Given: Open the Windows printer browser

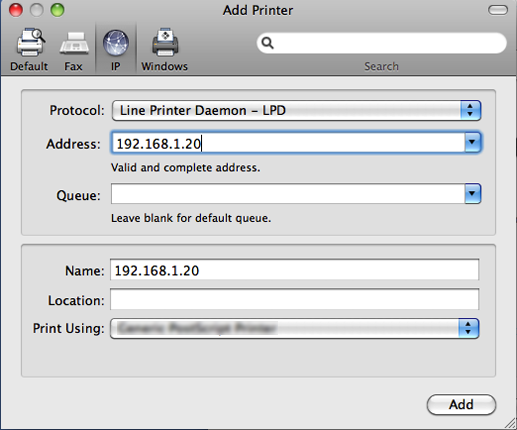Looking at the screenshot, I should pyautogui.click(x=165, y=49).
